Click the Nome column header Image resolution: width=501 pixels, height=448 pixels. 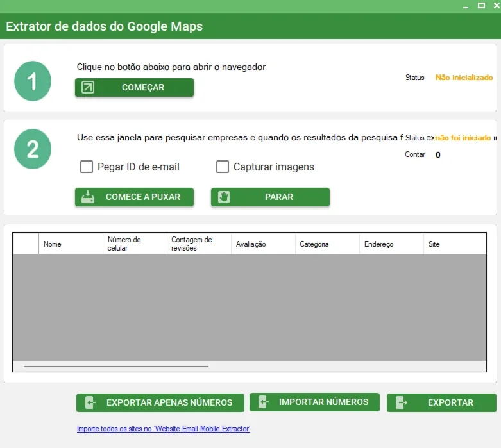click(x=71, y=244)
